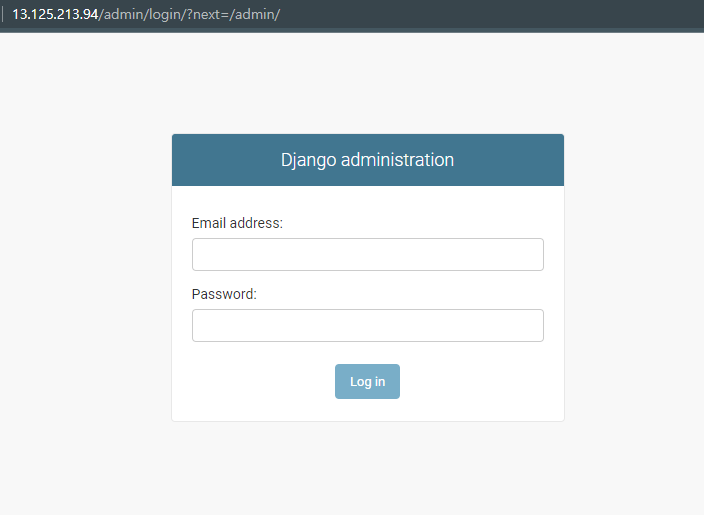Focus the Password input field
The height and width of the screenshot is (515, 704).
(368, 326)
